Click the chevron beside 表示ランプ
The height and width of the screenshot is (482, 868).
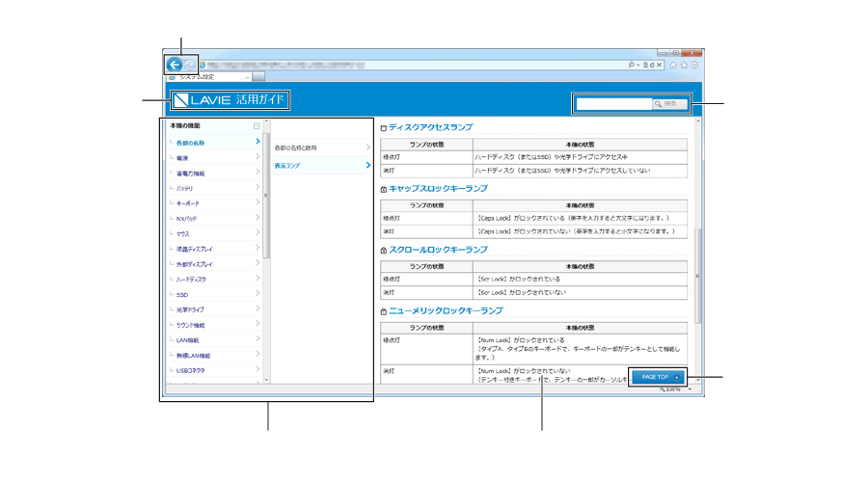point(368,166)
